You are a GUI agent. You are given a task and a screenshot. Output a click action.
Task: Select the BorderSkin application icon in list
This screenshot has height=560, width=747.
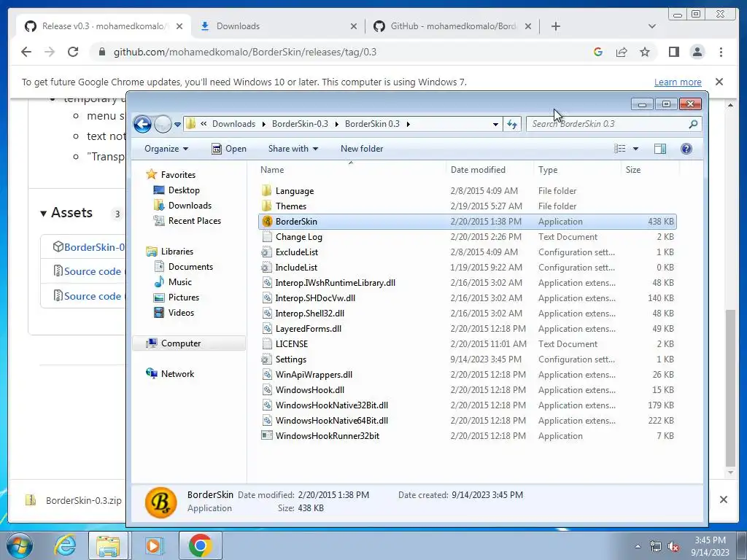coord(267,222)
